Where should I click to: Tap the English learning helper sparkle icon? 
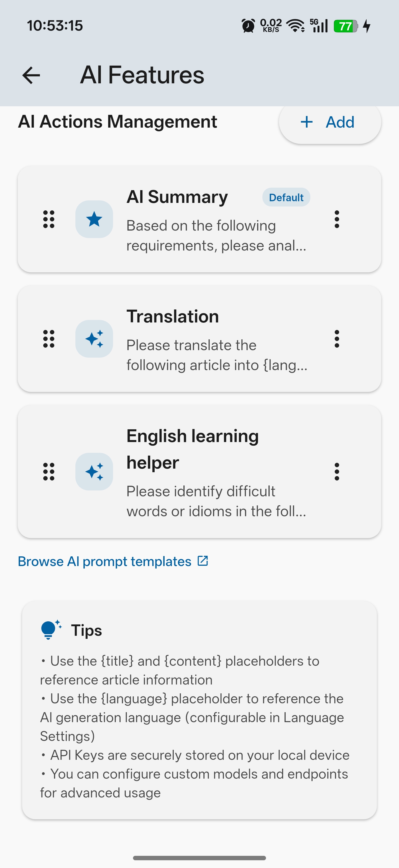click(x=94, y=471)
